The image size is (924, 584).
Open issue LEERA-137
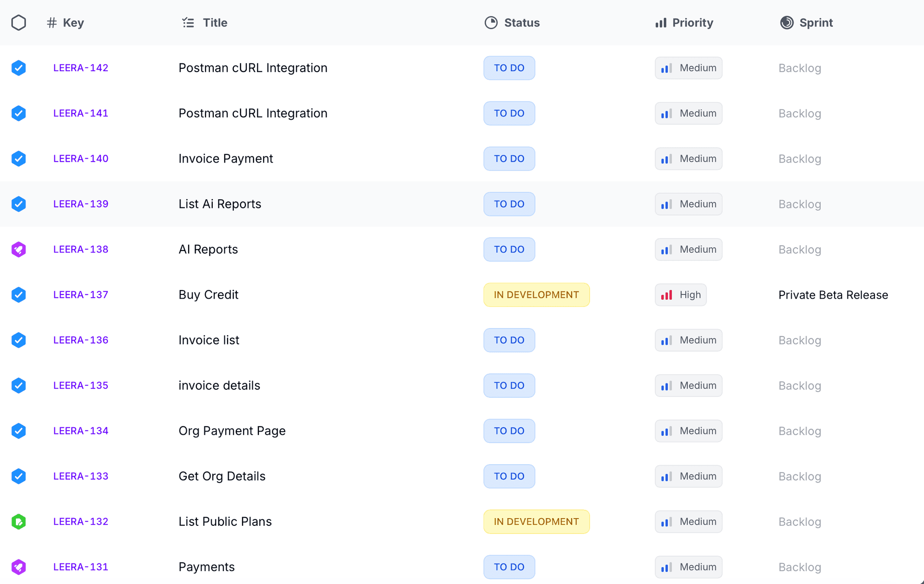click(80, 294)
